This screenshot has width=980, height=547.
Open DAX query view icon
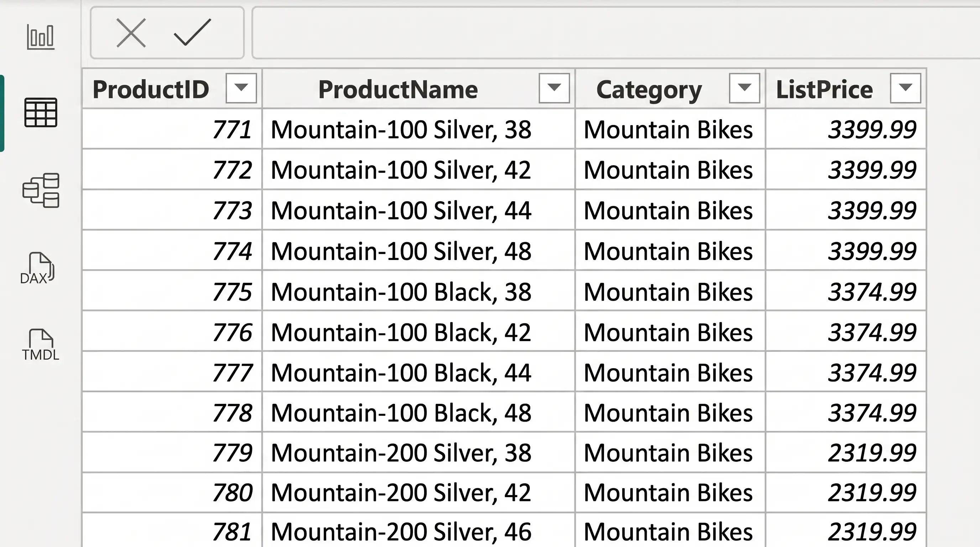[37, 268]
